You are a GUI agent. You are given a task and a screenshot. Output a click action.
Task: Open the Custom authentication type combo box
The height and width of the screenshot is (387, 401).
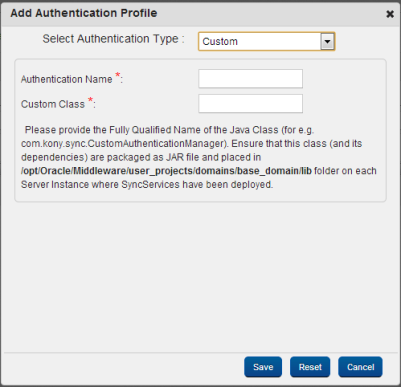[266, 42]
